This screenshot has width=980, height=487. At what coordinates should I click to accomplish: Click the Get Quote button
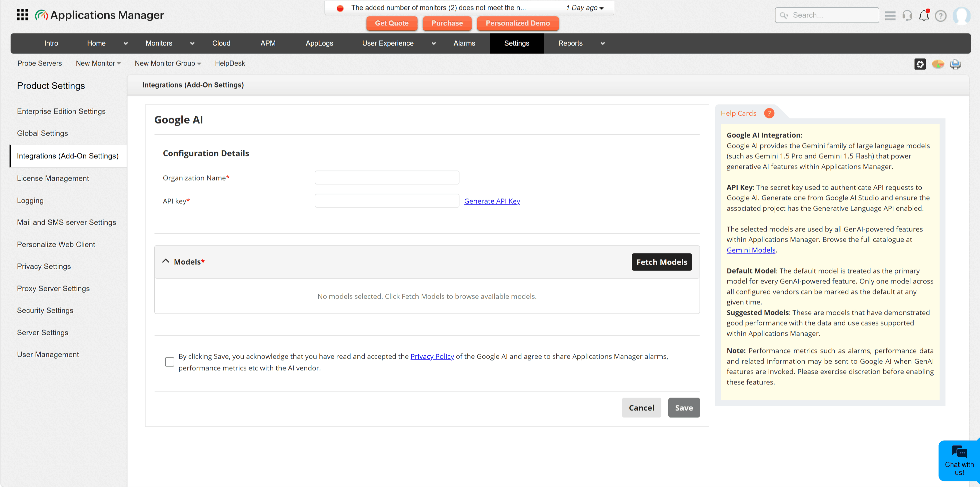pyautogui.click(x=391, y=23)
